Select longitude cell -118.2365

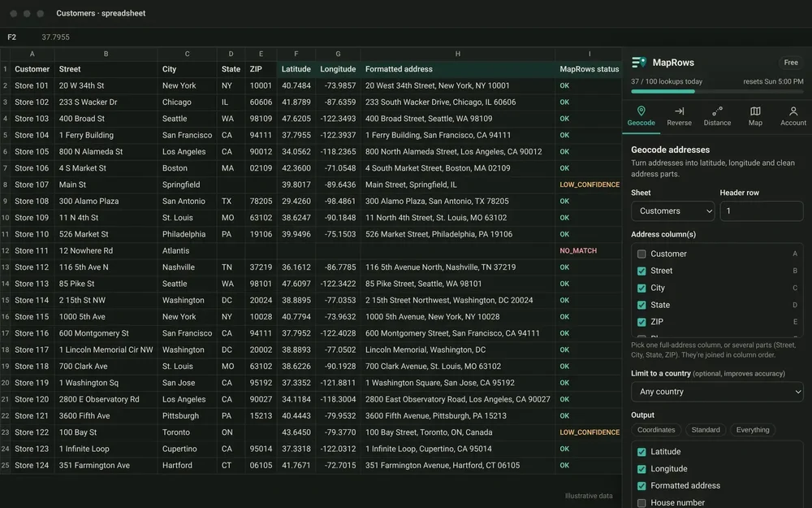(338, 152)
